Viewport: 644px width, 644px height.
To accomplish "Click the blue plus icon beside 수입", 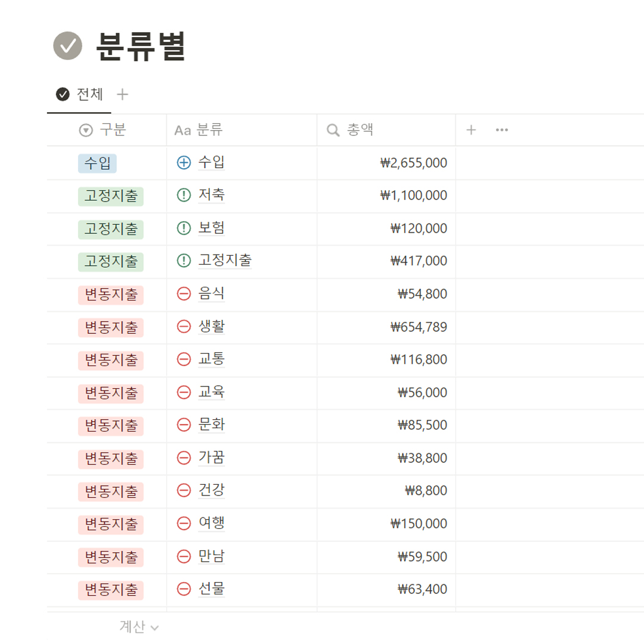I will click(184, 162).
